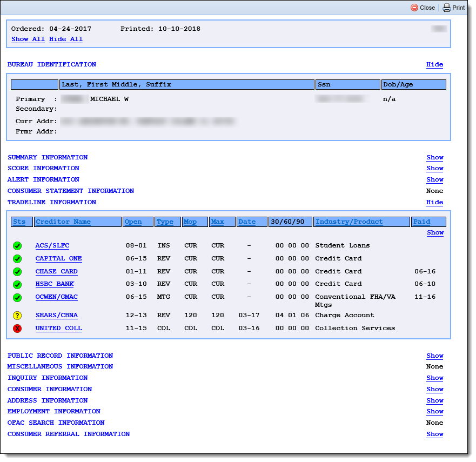Image resolution: width=476 pixels, height=462 pixels.
Task: Click the TRADELINE INFORMATION heading
Action: click(52, 202)
